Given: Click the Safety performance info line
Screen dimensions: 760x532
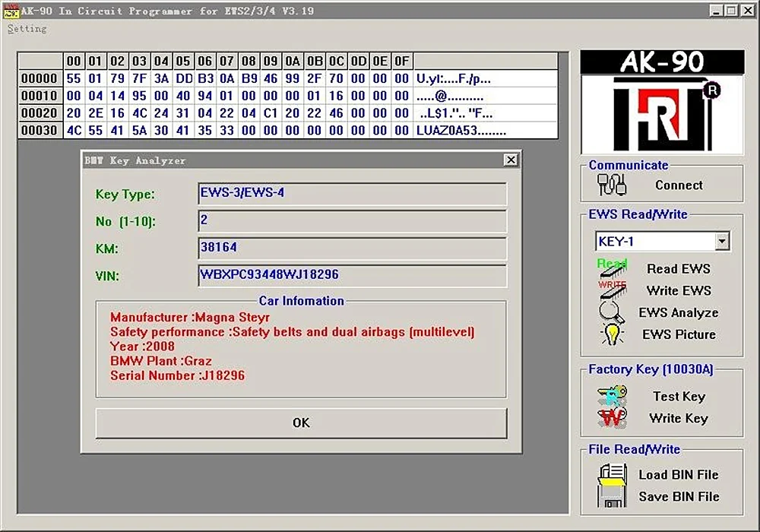Looking at the screenshot, I should pos(293,332).
